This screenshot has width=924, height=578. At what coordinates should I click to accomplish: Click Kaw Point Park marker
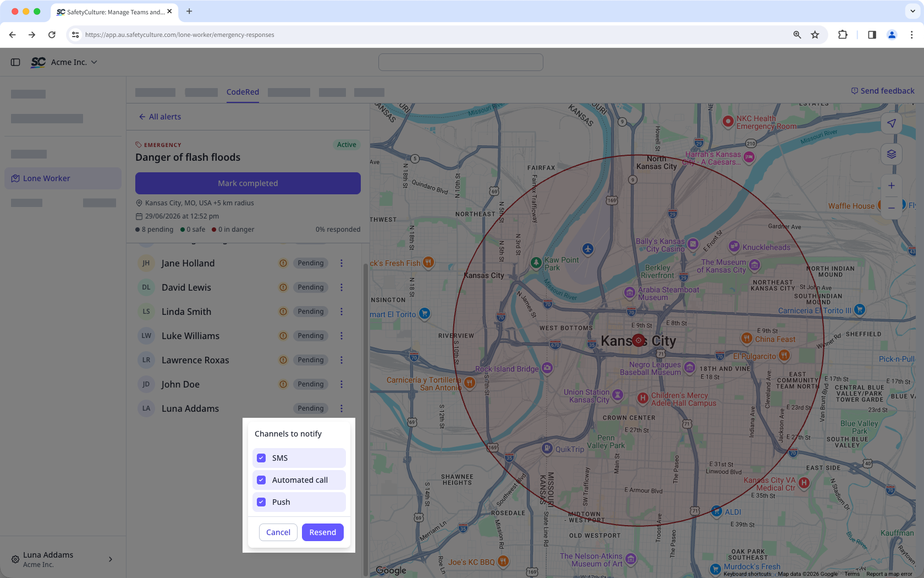(x=536, y=263)
